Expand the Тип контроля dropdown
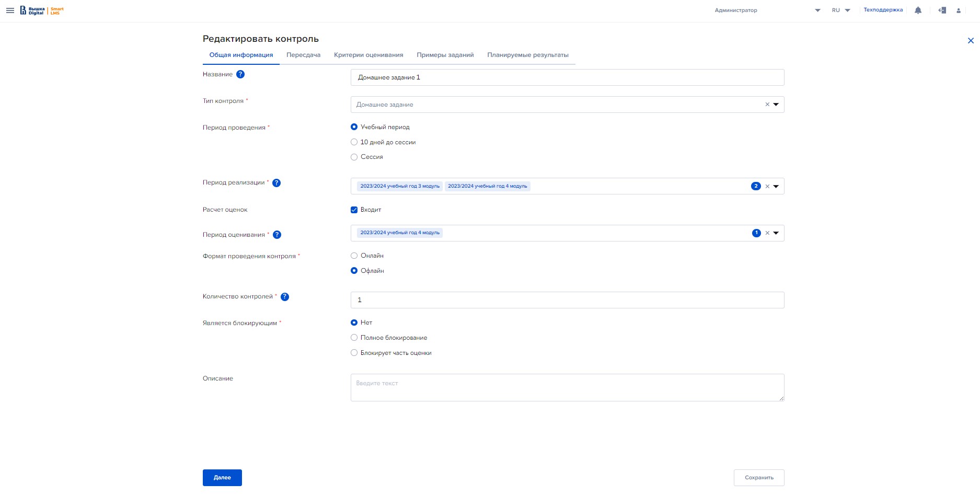 point(776,105)
